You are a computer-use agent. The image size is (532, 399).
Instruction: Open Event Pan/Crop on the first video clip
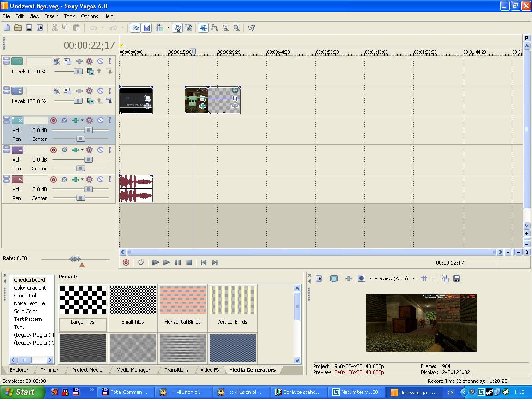pos(147,98)
